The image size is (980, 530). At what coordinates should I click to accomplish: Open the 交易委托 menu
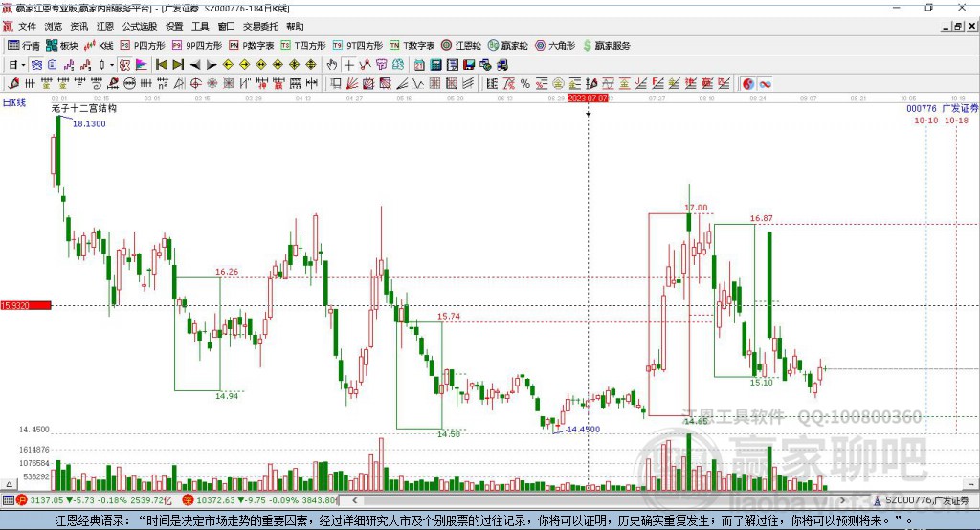tap(260, 26)
